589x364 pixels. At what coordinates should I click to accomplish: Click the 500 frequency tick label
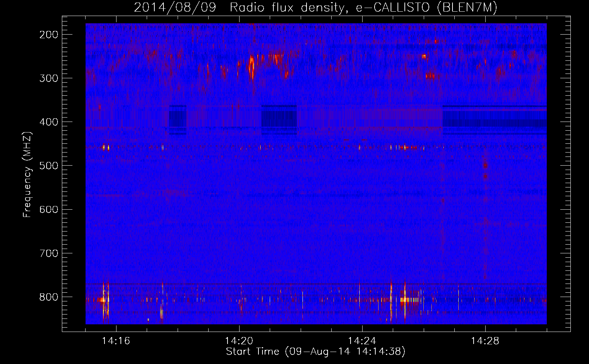pos(49,166)
